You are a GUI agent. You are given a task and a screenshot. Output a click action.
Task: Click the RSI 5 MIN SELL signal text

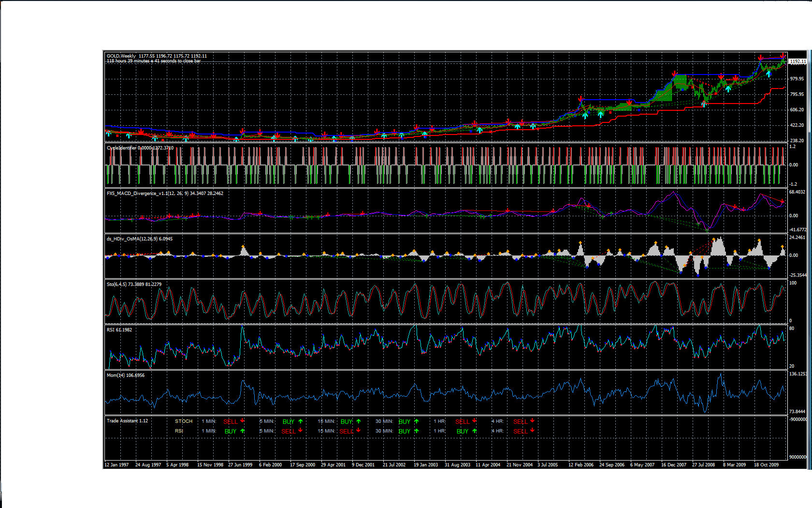point(289,431)
